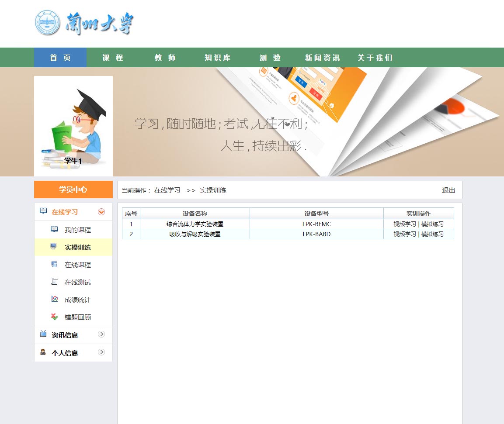The height and width of the screenshot is (424, 504).
Task: Select 测验 in the top navigation
Action: (270, 58)
